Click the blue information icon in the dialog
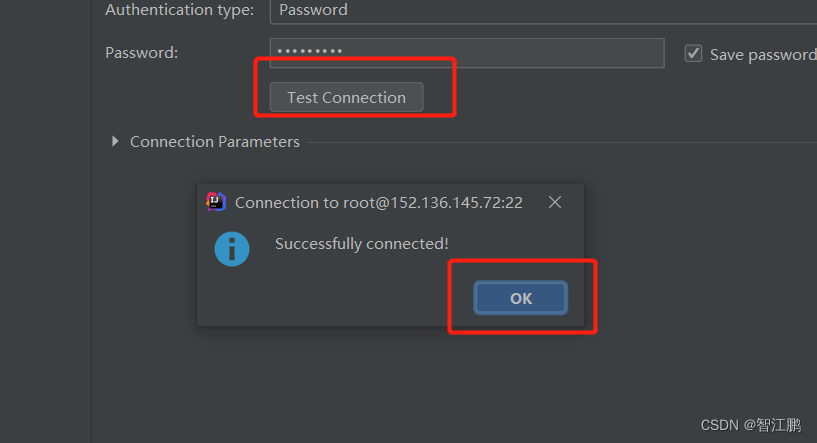This screenshot has height=443, width=817. [232, 249]
